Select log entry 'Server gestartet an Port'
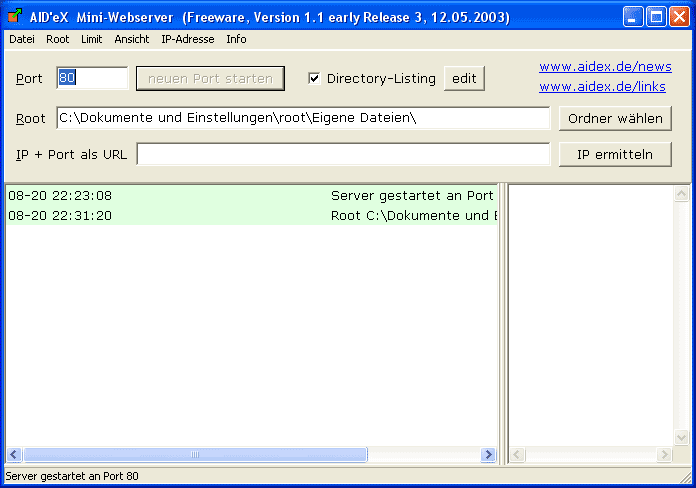 point(251,195)
